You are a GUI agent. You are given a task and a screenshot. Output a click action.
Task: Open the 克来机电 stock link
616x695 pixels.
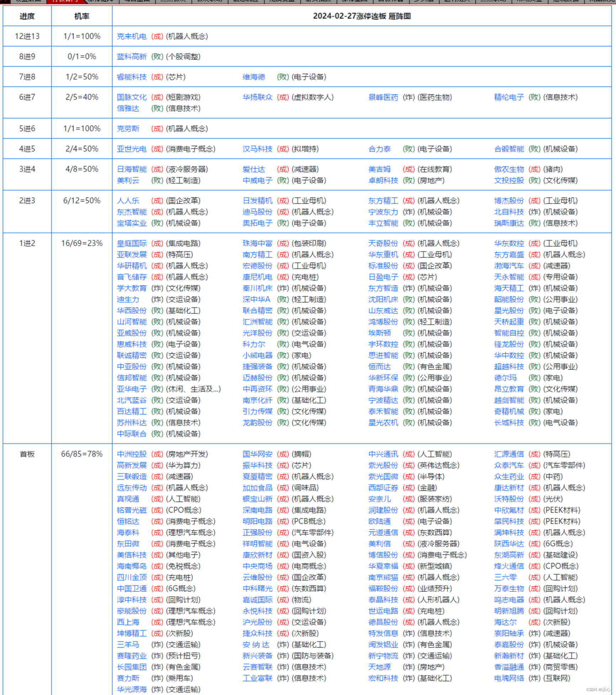(x=132, y=36)
